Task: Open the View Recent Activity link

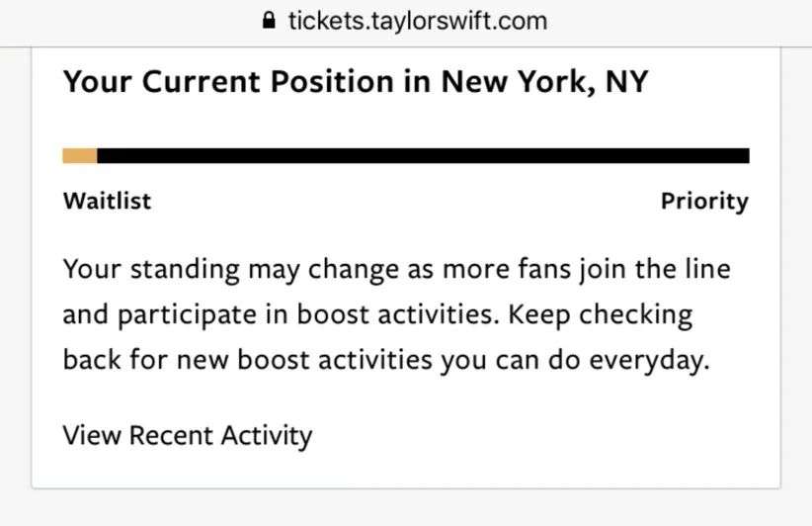Action: 188,436
